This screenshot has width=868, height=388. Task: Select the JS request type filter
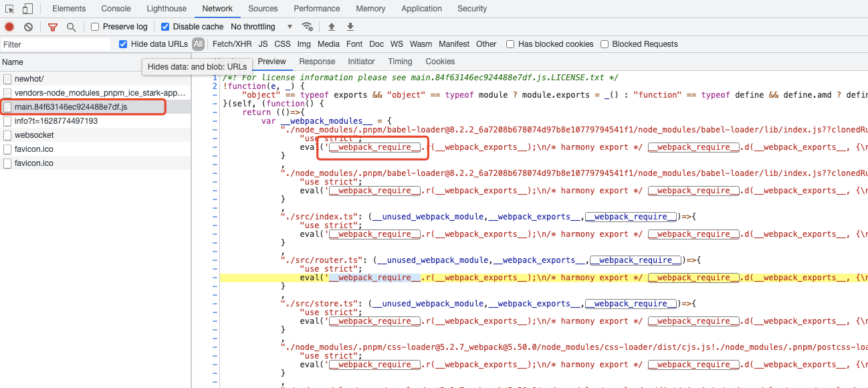pos(263,44)
